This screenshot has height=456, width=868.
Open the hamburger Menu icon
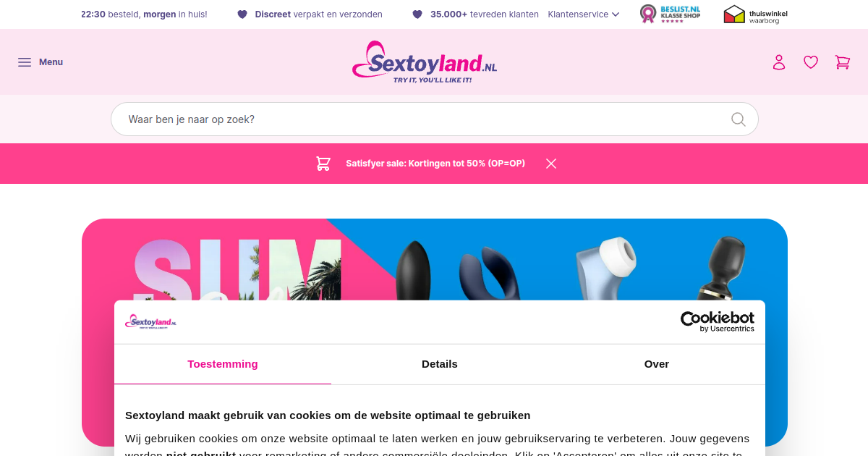pyautogui.click(x=25, y=62)
